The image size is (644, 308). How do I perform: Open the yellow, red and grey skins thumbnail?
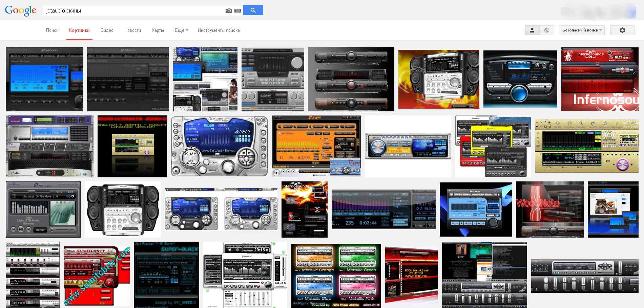click(493, 146)
